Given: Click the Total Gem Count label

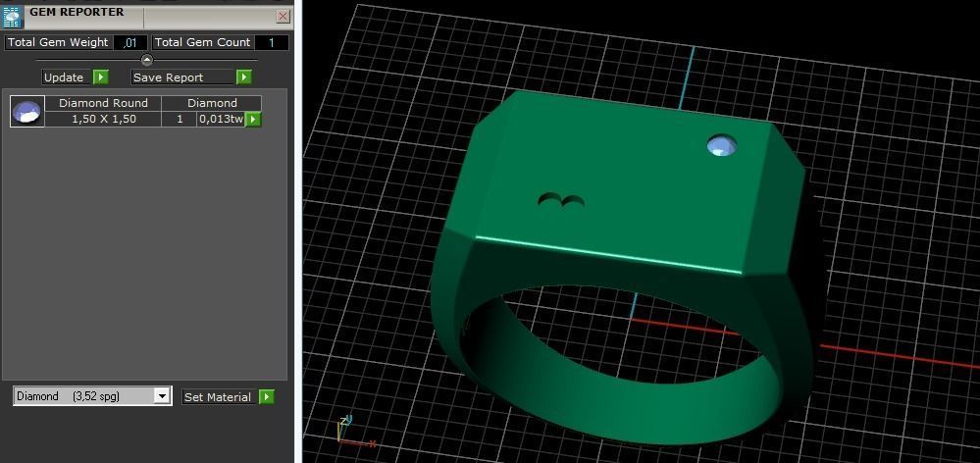Looking at the screenshot, I should (202, 42).
